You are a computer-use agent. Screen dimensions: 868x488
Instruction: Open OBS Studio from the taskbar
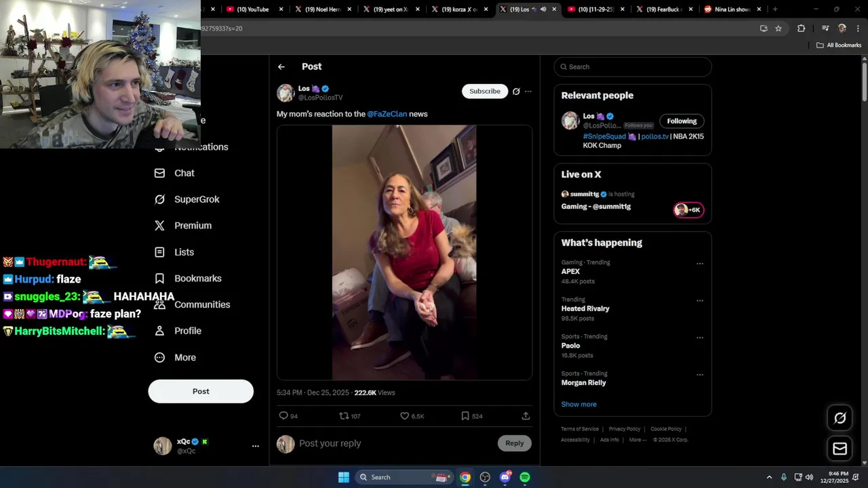(485, 477)
